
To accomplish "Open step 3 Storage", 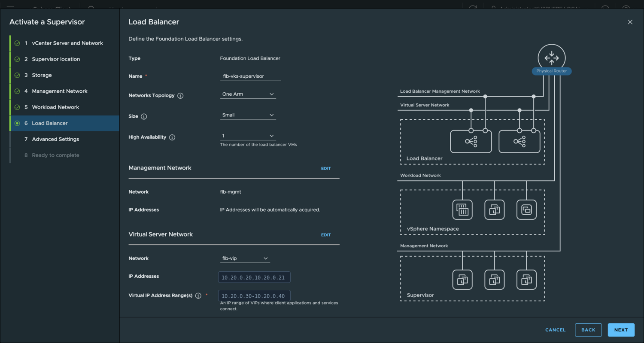I will tap(64, 75).
